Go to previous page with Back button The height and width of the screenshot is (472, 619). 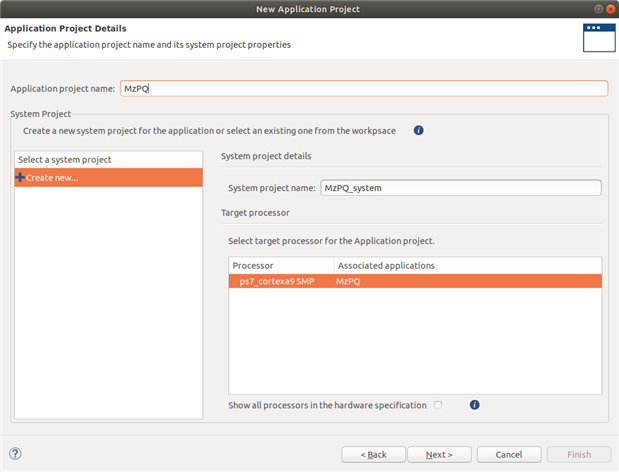pyautogui.click(x=371, y=454)
